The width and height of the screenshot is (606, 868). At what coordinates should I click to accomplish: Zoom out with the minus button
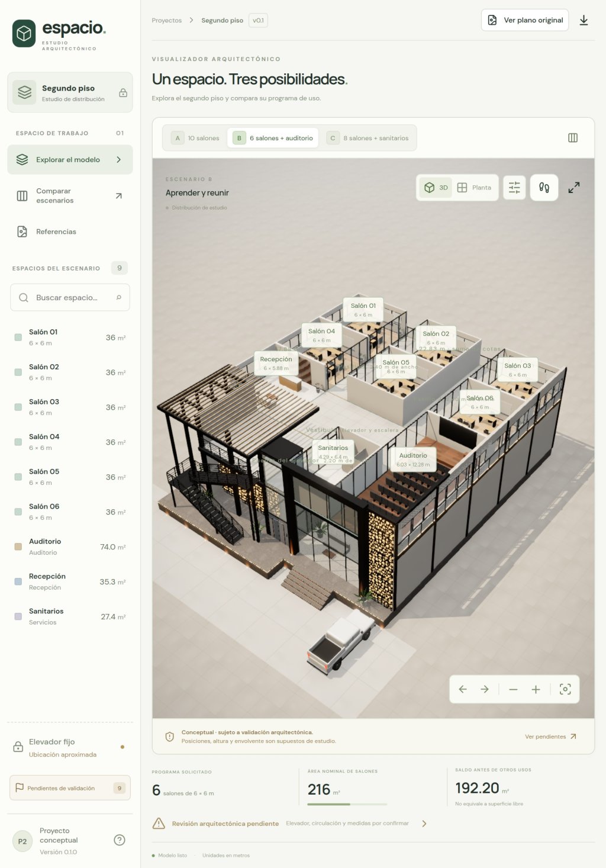coord(513,689)
